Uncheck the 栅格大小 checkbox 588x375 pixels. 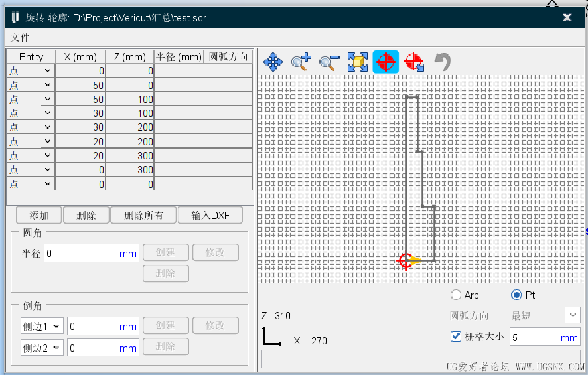point(456,337)
